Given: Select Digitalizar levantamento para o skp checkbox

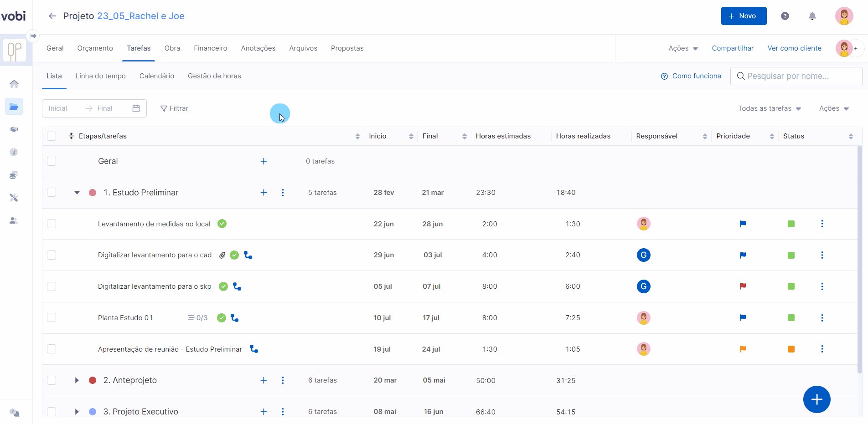Looking at the screenshot, I should (52, 286).
